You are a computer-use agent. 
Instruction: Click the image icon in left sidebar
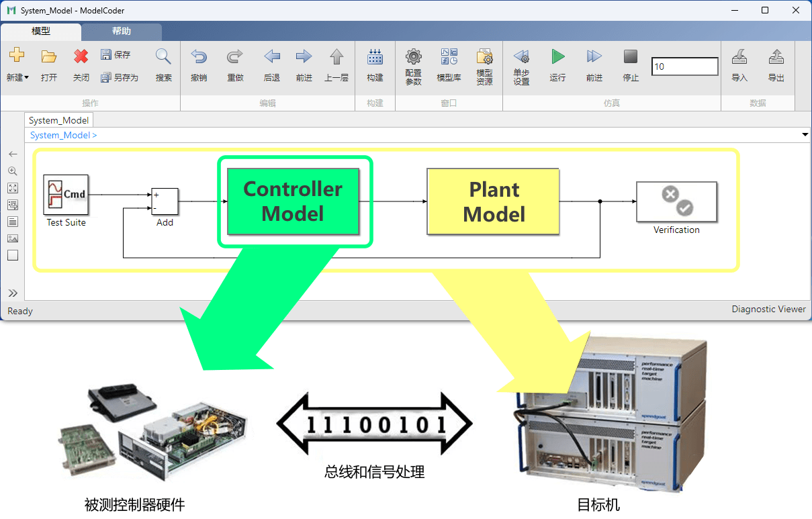click(13, 238)
